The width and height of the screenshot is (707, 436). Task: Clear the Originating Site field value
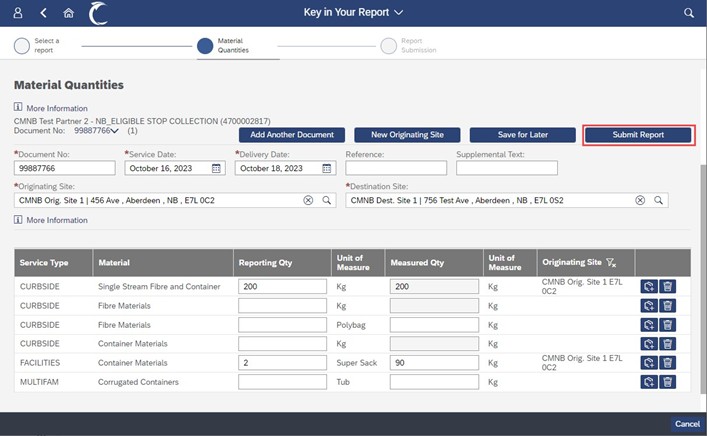(308, 200)
